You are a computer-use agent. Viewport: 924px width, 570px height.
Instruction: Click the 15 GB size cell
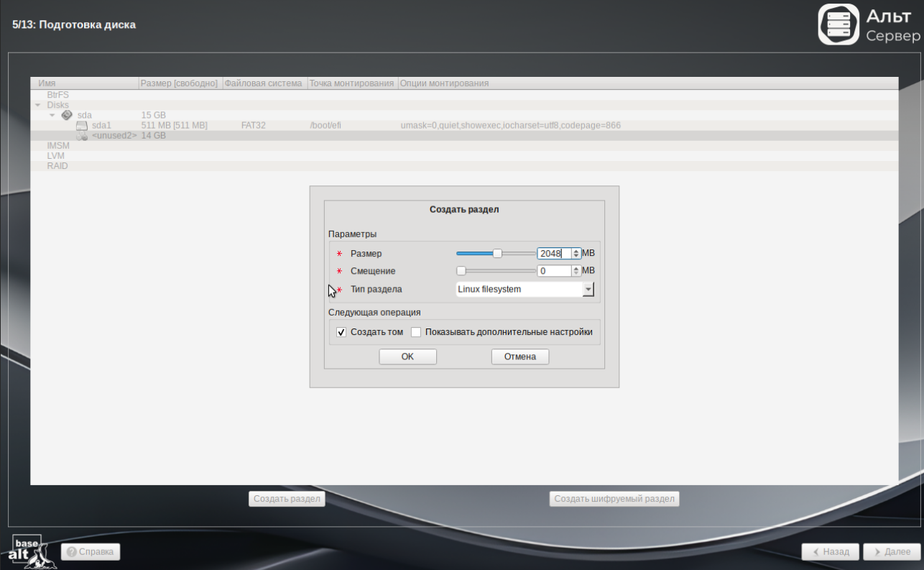(154, 115)
